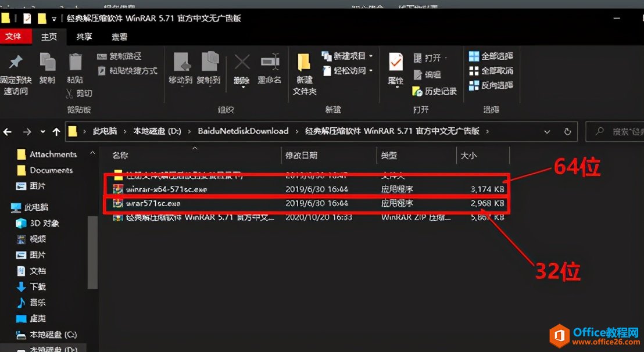Click This PC (此电脑) in address bar
The width and height of the screenshot is (644, 352).
click(105, 131)
